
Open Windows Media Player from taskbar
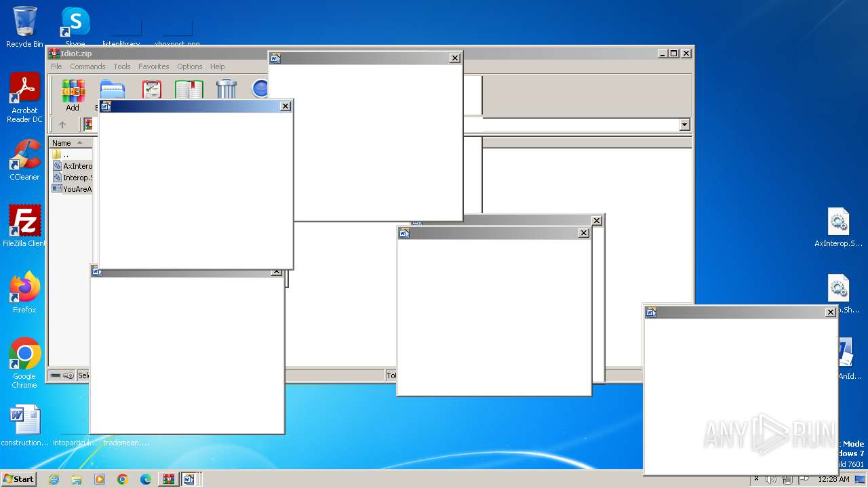point(100,479)
